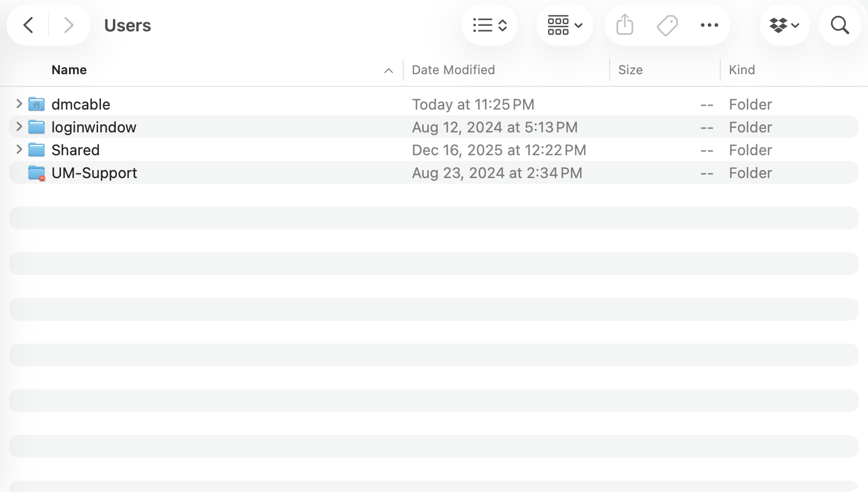This screenshot has width=868, height=492.
Task: Select the dmcable home folder icon
Action: coord(36,104)
